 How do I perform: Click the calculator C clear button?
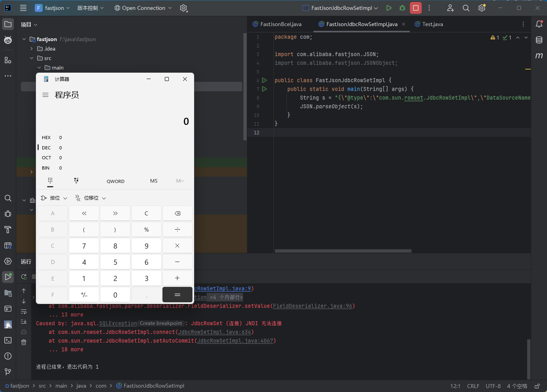146,213
